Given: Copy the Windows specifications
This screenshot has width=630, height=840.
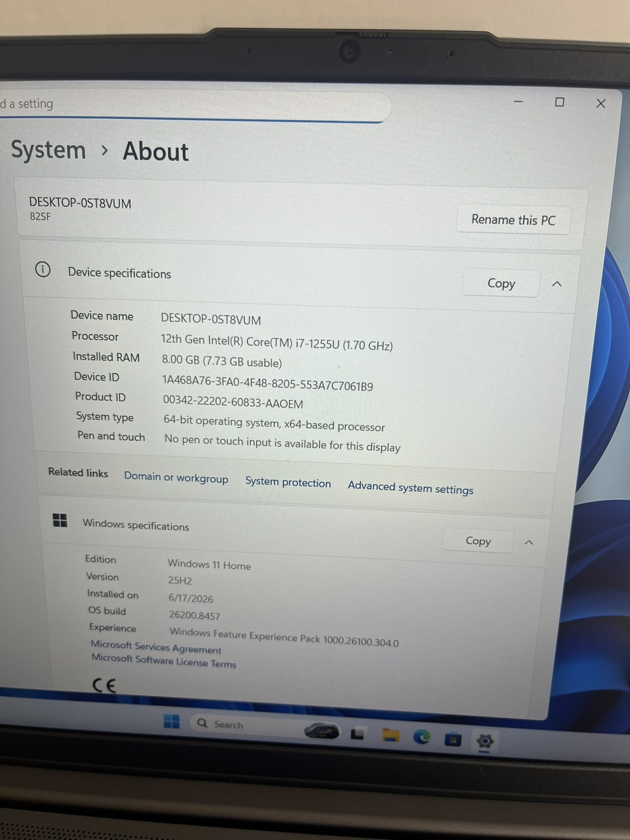Looking at the screenshot, I should pyautogui.click(x=478, y=541).
